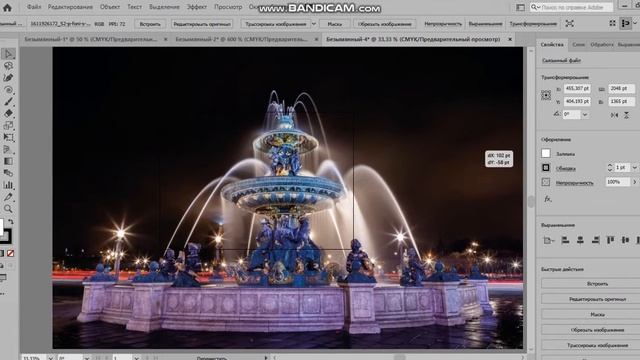
Task: Open the Image Trace dropdown arrow
Action: click(313, 24)
